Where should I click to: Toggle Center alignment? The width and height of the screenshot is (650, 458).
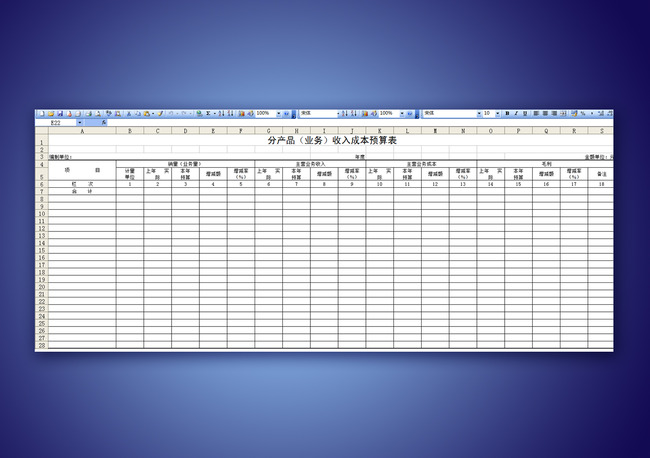(x=545, y=114)
